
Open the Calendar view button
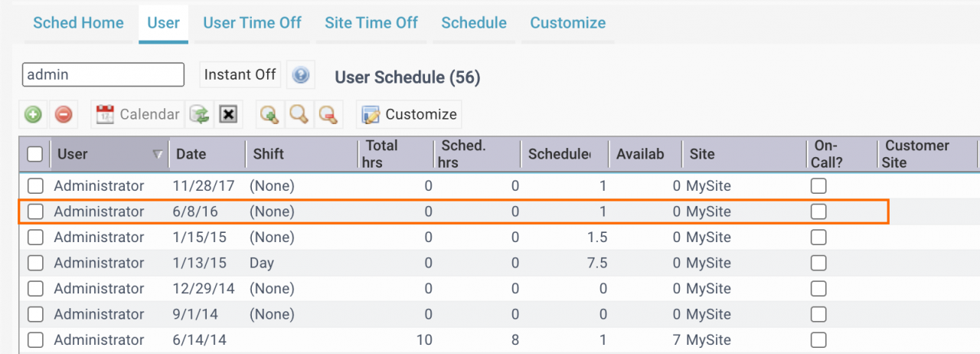point(138,114)
